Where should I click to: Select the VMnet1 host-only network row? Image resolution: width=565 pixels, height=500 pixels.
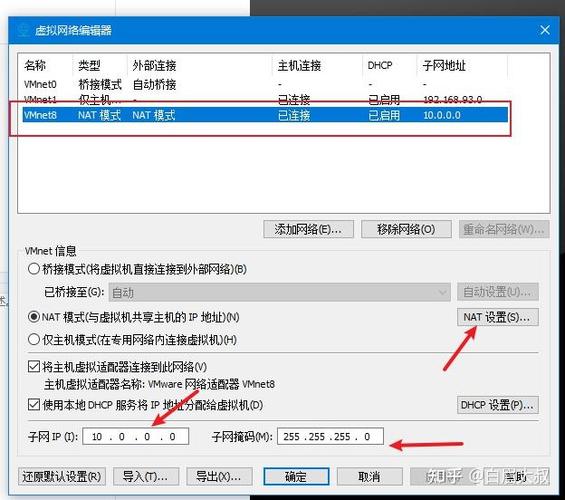click(x=265, y=99)
